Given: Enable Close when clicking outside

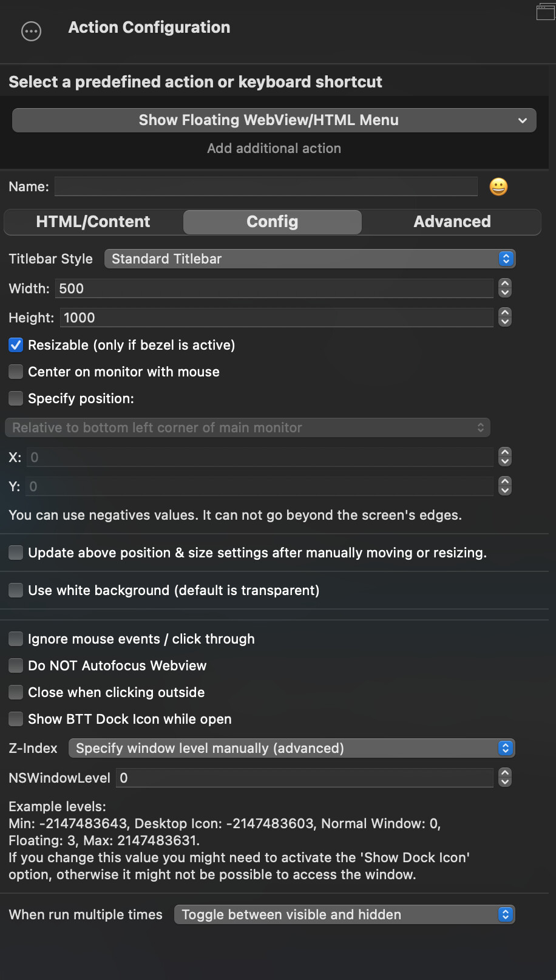Looking at the screenshot, I should tap(16, 693).
